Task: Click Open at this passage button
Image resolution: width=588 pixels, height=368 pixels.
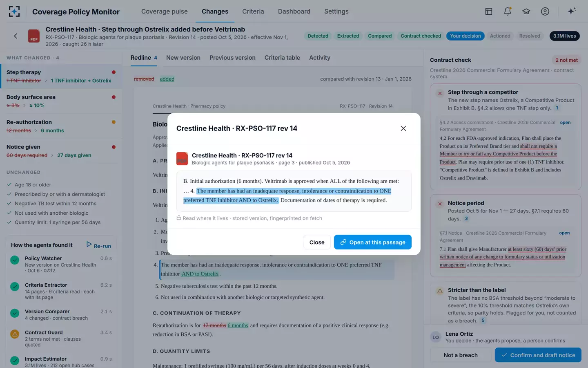Action: tap(373, 242)
